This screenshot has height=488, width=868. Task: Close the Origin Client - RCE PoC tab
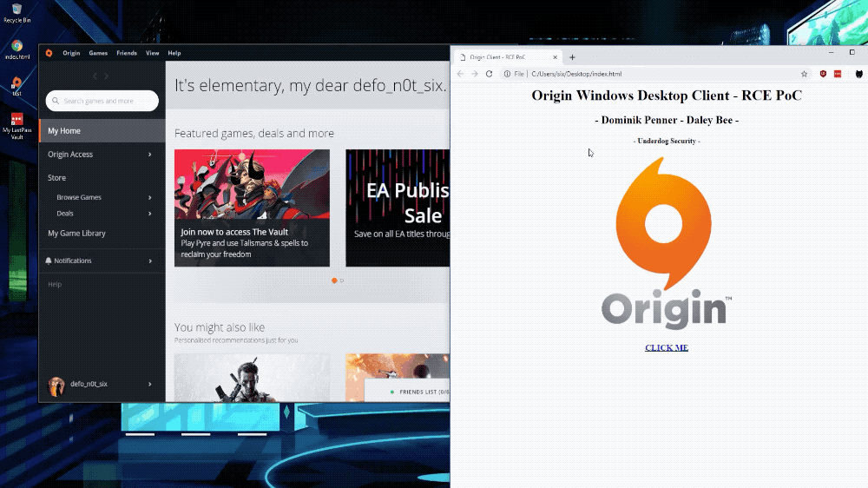point(555,57)
